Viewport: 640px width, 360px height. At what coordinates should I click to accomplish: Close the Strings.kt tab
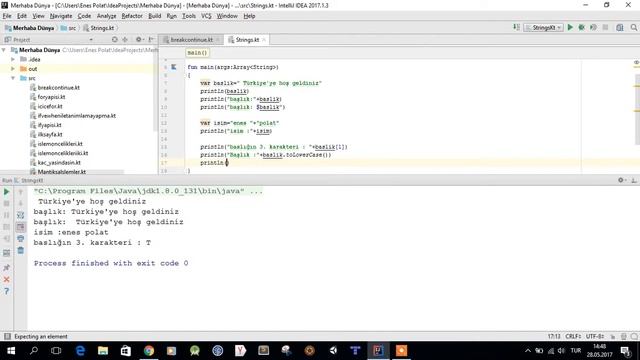click(264, 40)
